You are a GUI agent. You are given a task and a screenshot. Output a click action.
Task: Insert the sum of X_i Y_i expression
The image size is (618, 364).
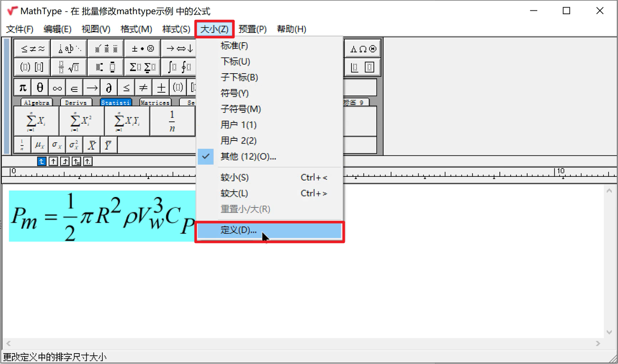tap(127, 121)
